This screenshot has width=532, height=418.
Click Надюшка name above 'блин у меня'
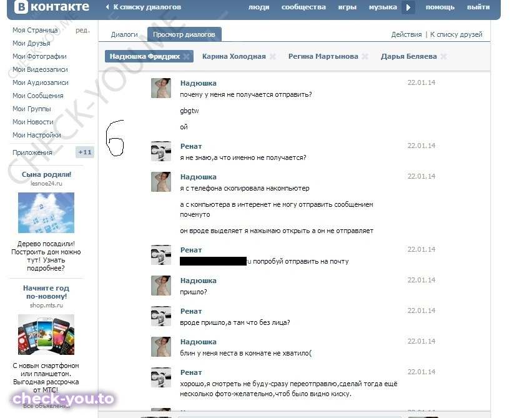198,342
